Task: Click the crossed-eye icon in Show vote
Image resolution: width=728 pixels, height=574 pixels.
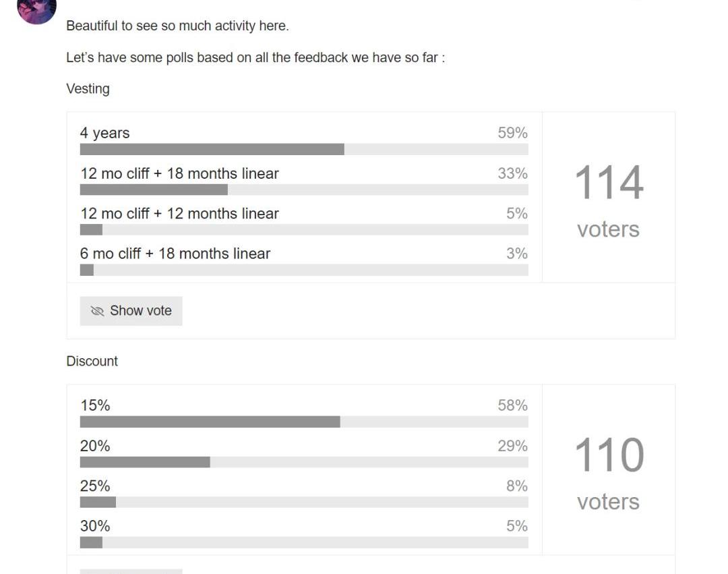Action: 98,311
